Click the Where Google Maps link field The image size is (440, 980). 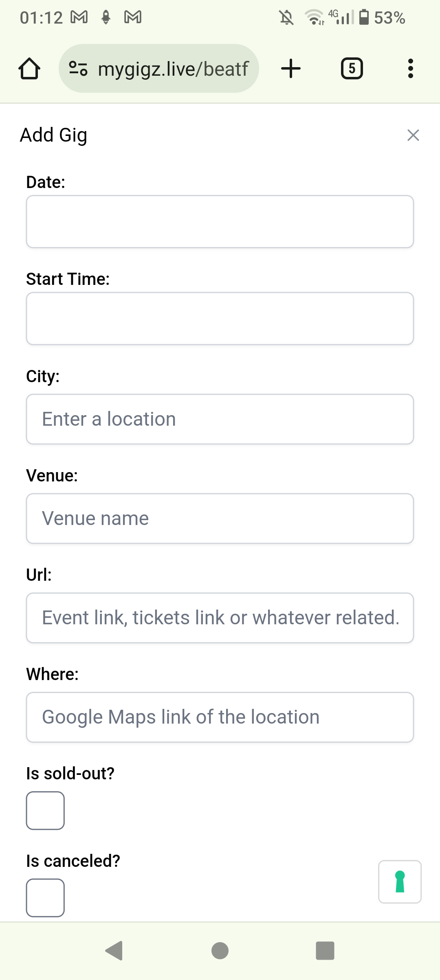pos(220,717)
